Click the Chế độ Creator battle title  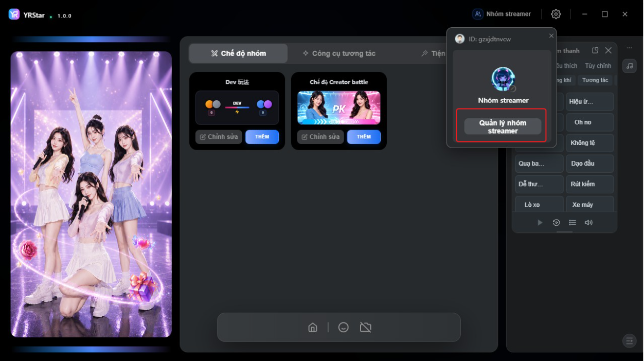tap(339, 82)
